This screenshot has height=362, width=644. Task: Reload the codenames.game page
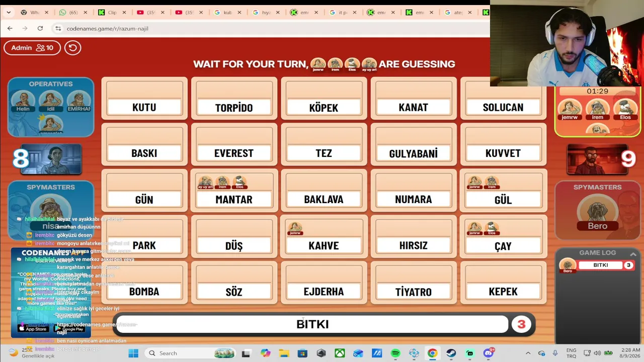40,29
